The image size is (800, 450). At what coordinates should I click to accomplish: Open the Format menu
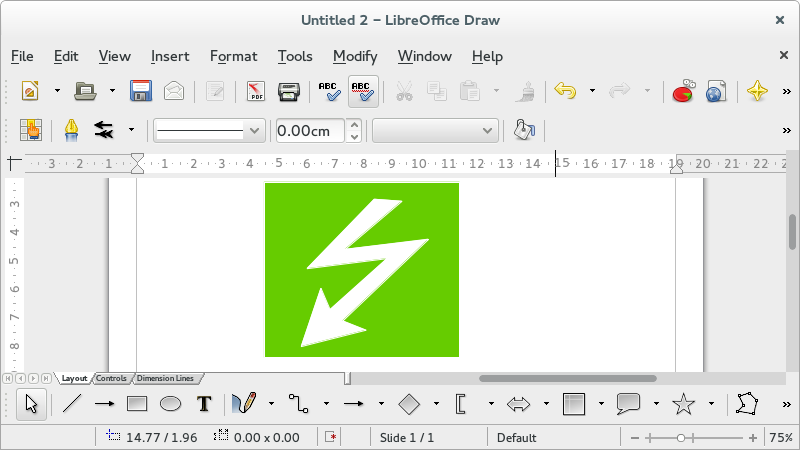pyautogui.click(x=234, y=56)
